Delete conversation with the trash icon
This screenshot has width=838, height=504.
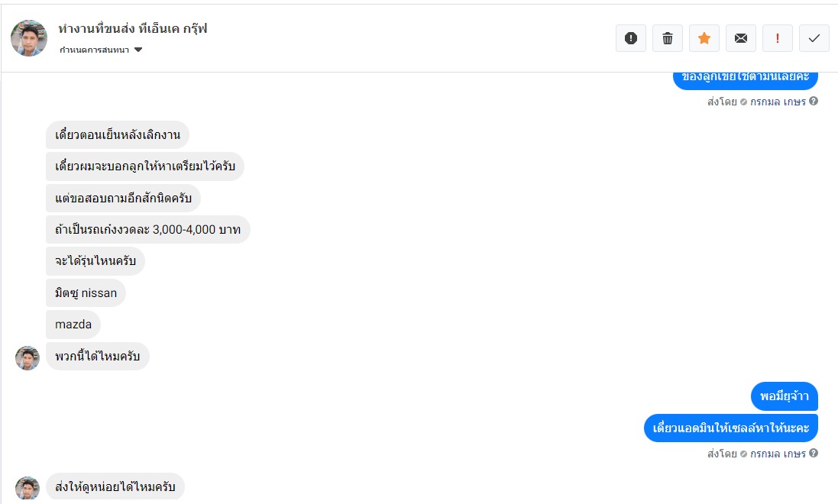[668, 38]
